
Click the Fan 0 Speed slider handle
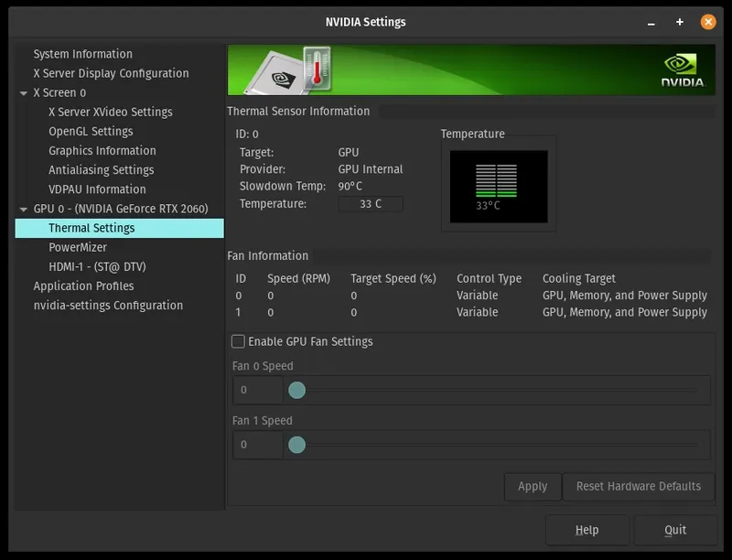[x=296, y=390]
